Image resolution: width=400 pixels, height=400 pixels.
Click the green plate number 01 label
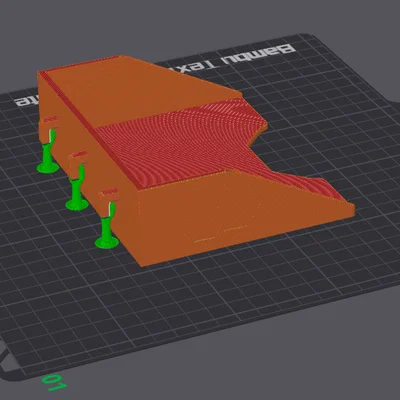(x=53, y=383)
